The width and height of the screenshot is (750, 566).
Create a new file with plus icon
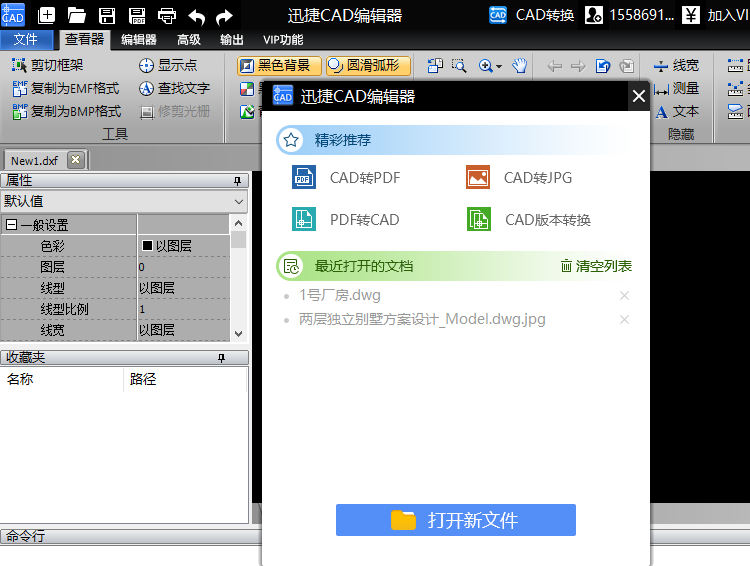tap(46, 16)
